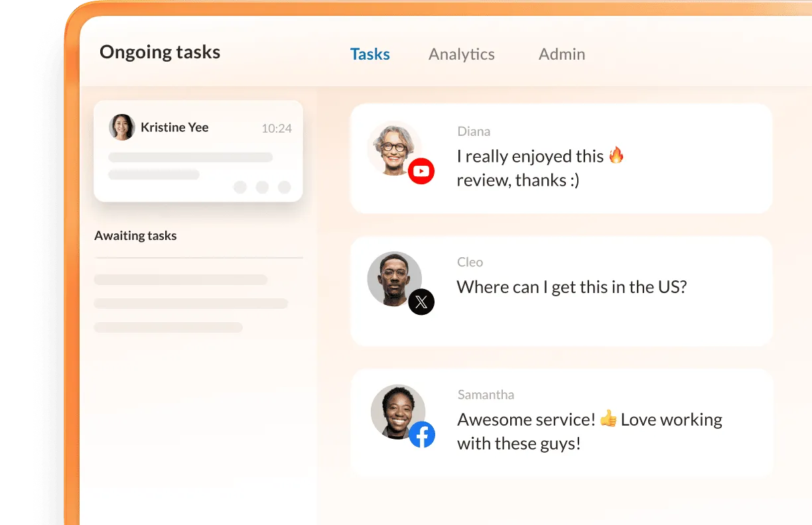Select the Tasks tab

(x=370, y=54)
